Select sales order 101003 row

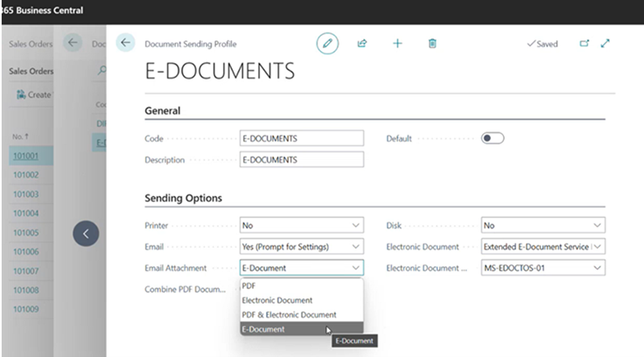pyautogui.click(x=31, y=194)
